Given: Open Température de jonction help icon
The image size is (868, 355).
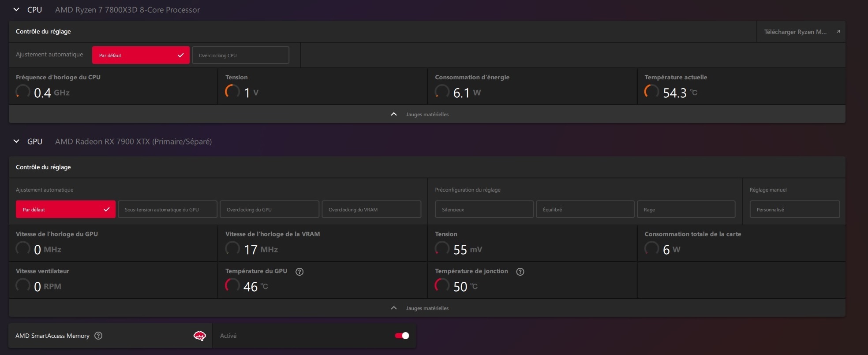Looking at the screenshot, I should [x=520, y=271].
